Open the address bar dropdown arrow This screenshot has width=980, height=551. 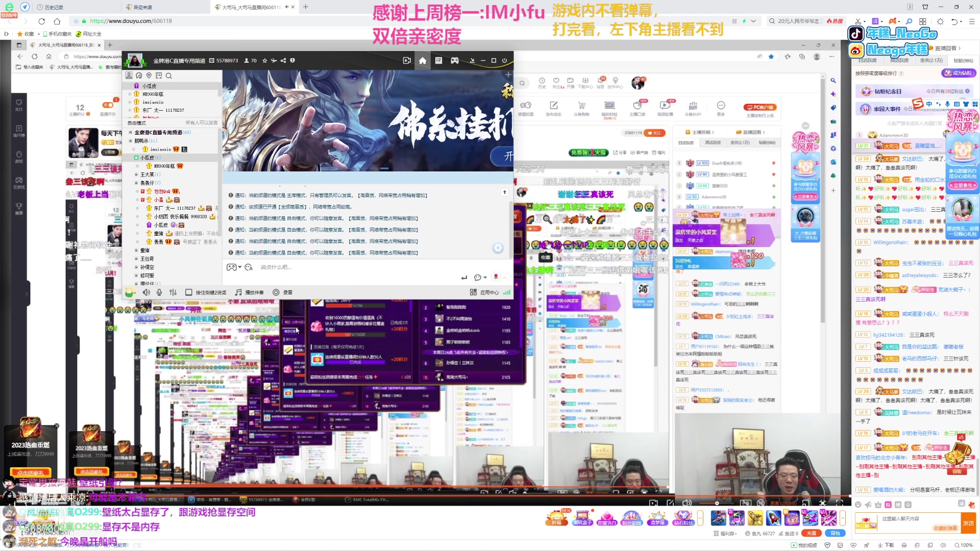753,21
